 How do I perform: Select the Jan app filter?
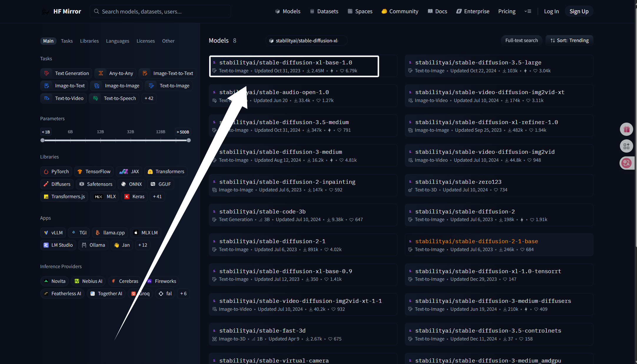pyautogui.click(x=122, y=245)
